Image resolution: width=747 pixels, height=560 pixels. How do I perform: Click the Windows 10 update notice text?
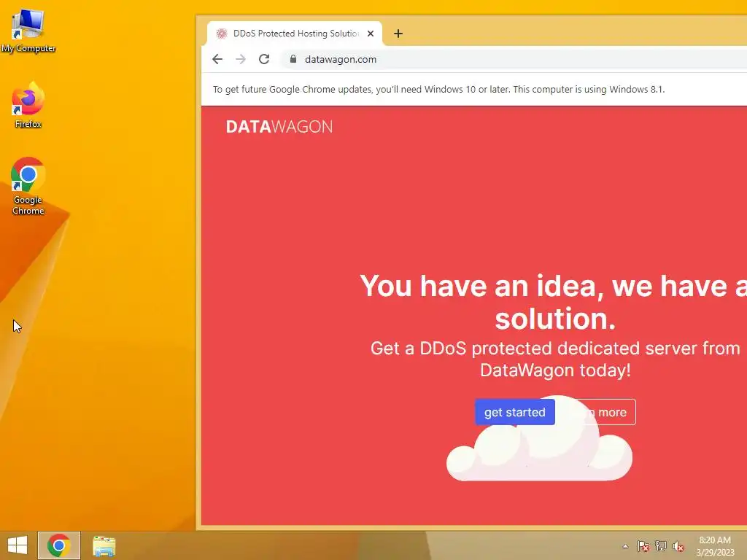(438, 89)
